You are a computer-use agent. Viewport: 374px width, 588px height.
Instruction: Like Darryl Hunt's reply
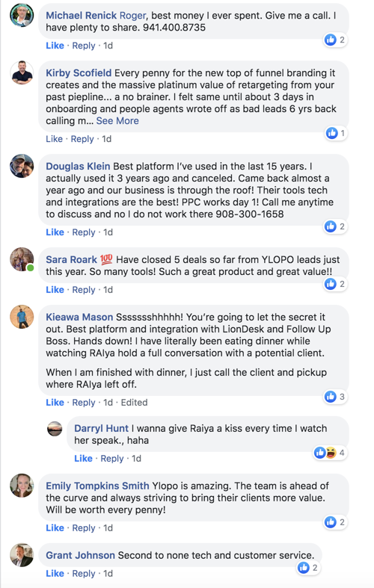[83, 459]
